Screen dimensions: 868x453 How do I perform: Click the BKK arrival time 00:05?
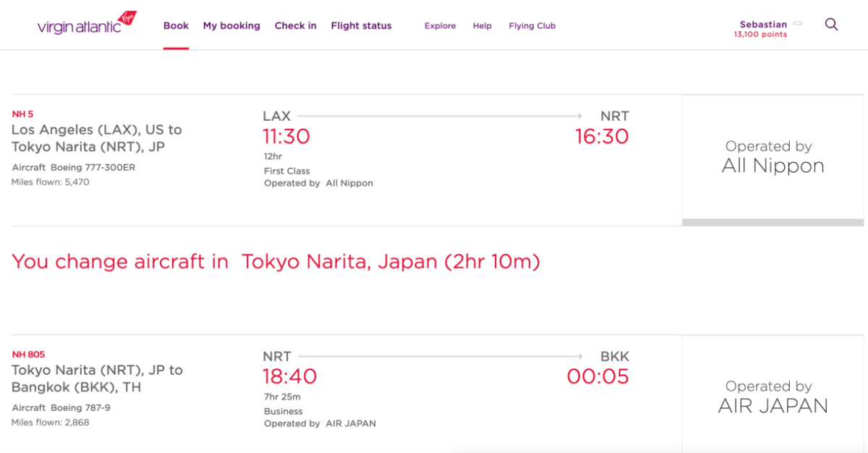tap(598, 376)
